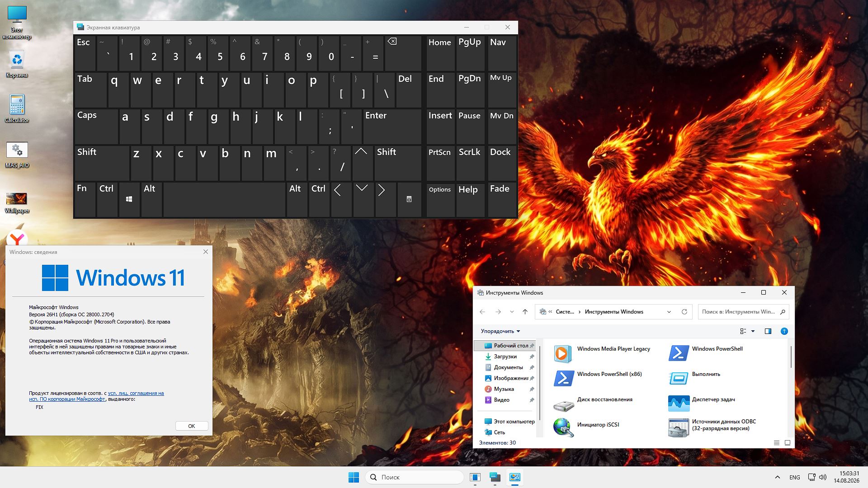Screen dimensions: 868x488
Task: Expand the address bar history dropdown
Action: (669, 312)
